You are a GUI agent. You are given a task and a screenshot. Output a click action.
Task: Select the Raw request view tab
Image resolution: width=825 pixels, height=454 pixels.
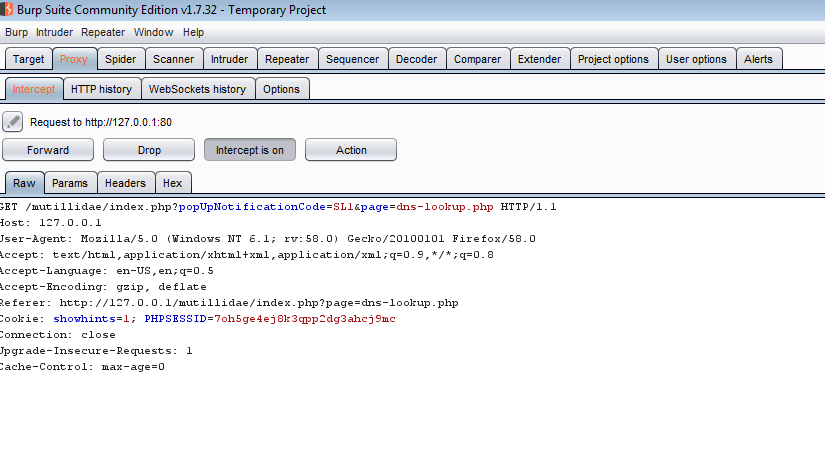(24, 183)
